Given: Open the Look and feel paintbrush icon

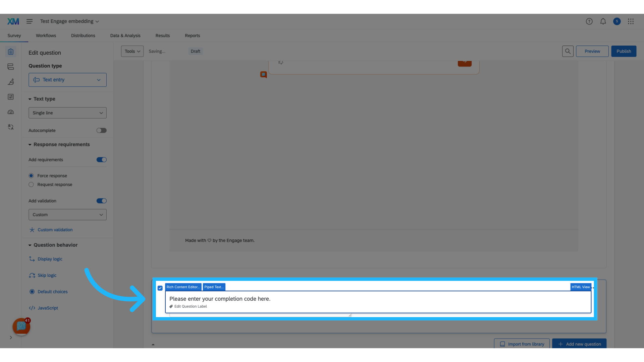Looking at the screenshot, I should tap(11, 82).
